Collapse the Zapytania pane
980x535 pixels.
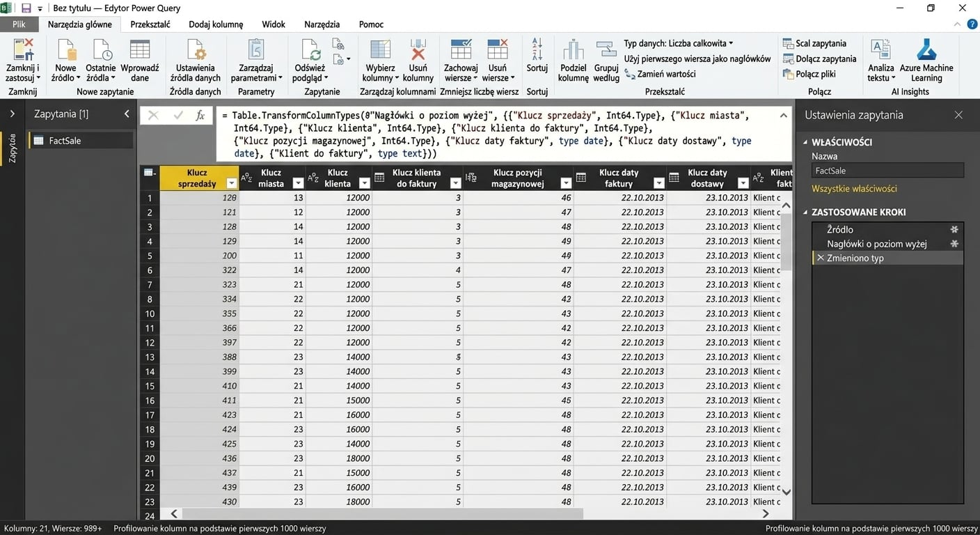(127, 114)
